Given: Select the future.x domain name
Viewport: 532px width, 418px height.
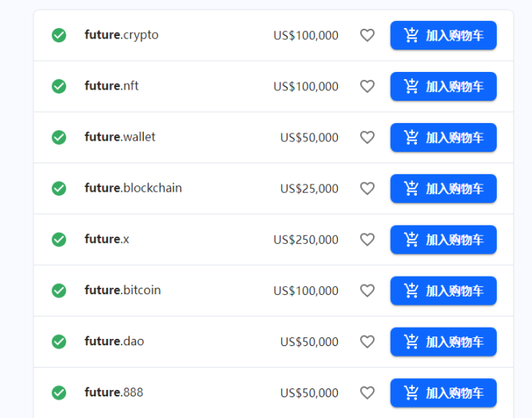Looking at the screenshot, I should 106,240.
